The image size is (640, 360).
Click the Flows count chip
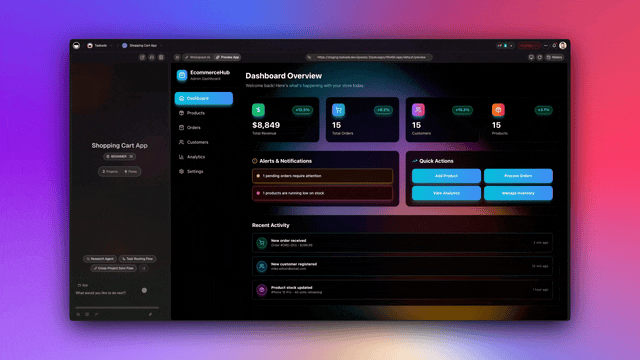click(x=131, y=171)
